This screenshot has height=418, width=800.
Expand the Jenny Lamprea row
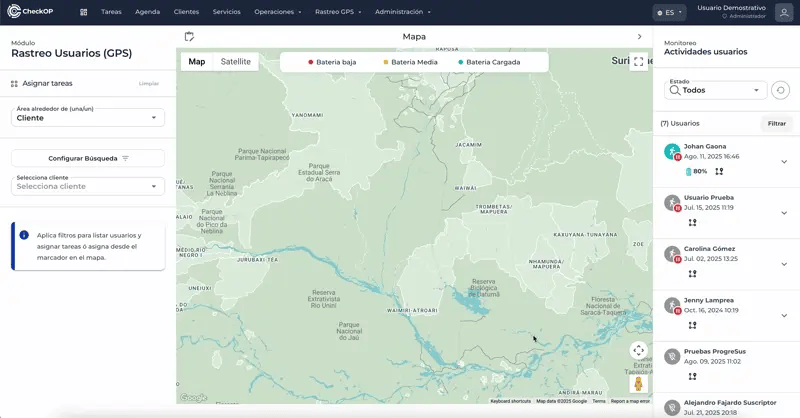tap(784, 315)
